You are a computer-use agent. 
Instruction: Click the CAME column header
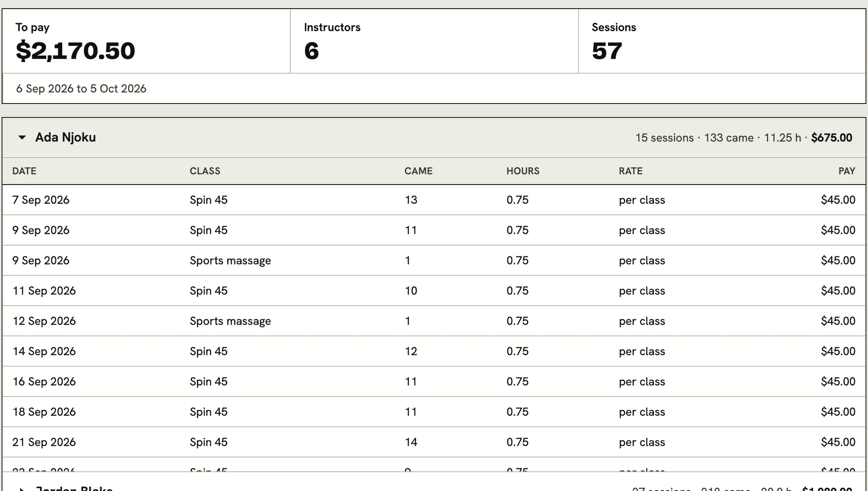[419, 171]
